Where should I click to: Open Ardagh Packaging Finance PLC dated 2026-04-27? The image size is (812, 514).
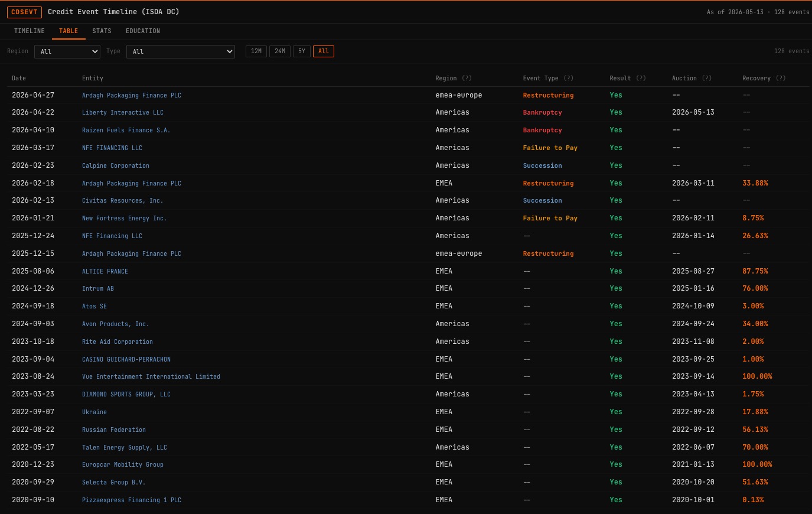[x=132, y=95]
